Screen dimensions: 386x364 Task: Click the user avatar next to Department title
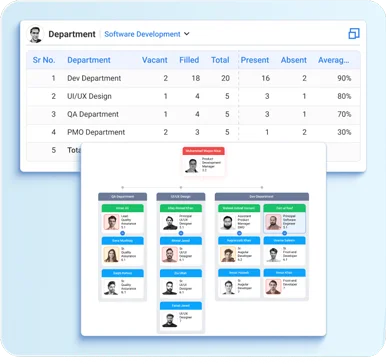coord(35,34)
